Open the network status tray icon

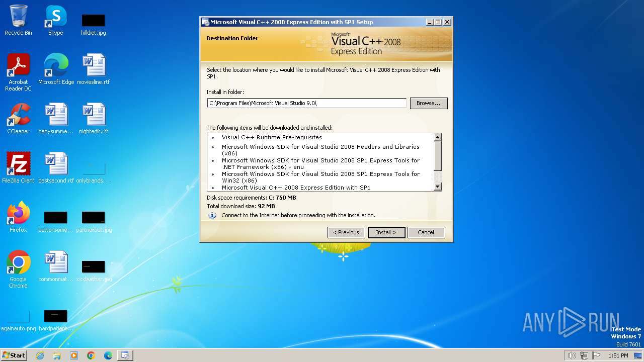tap(584, 355)
